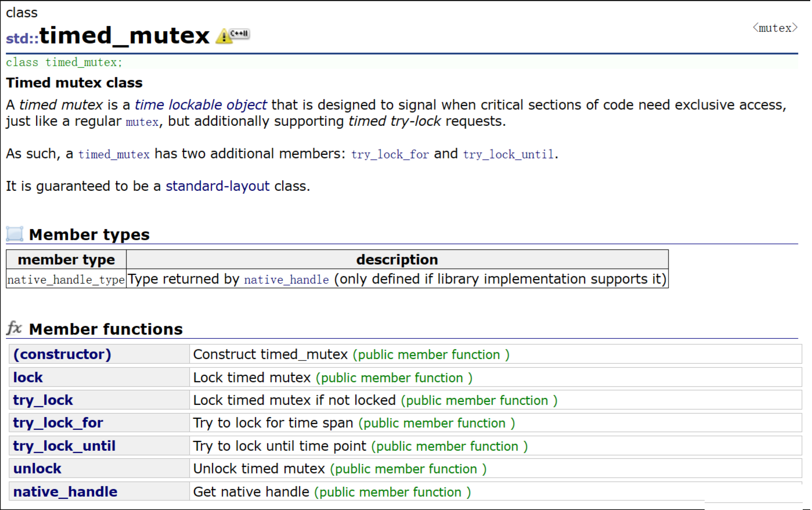Viewport: 812px width, 510px height.
Task: Open the 'unlock' member function link
Action: (x=37, y=469)
